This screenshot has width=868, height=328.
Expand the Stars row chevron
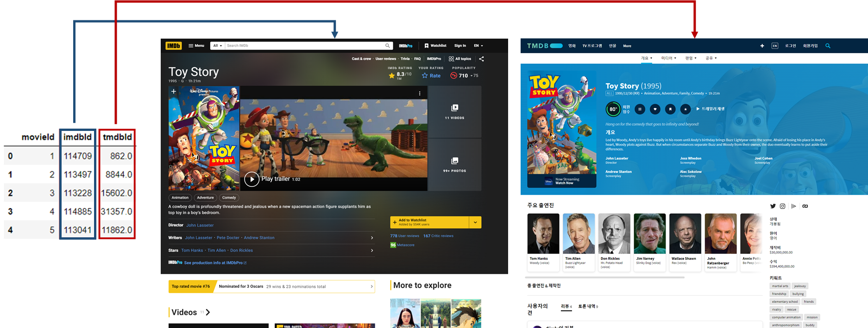click(372, 250)
